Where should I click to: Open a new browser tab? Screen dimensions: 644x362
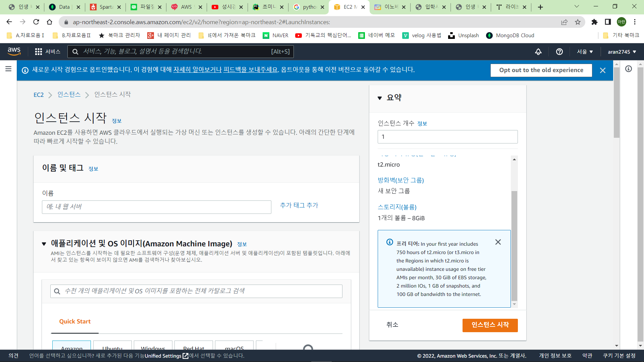[x=540, y=7]
